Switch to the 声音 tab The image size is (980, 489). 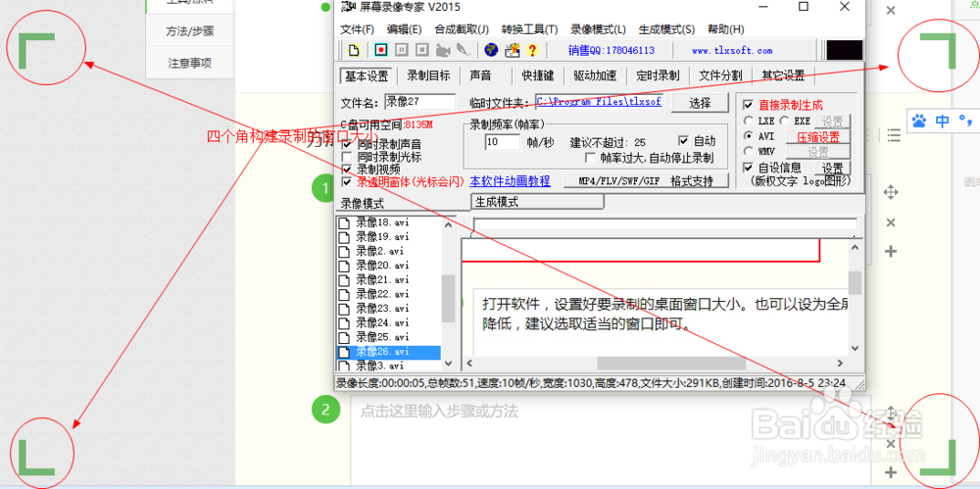pos(480,75)
